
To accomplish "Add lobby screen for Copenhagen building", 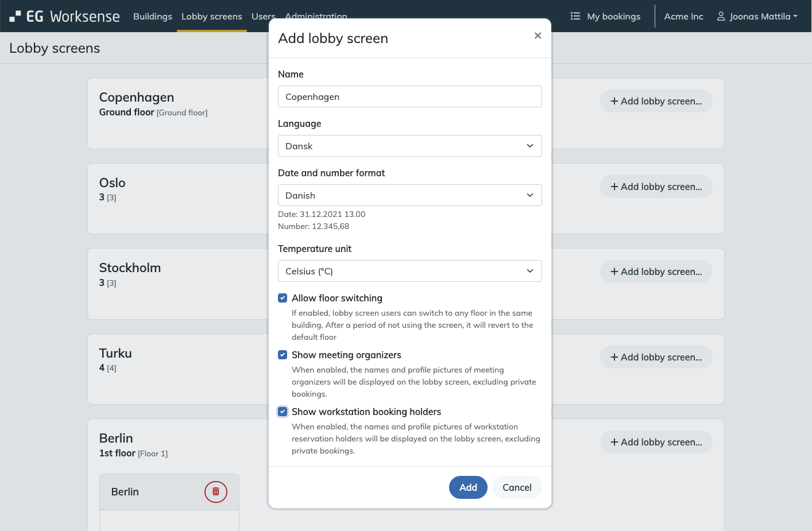I will point(656,101).
